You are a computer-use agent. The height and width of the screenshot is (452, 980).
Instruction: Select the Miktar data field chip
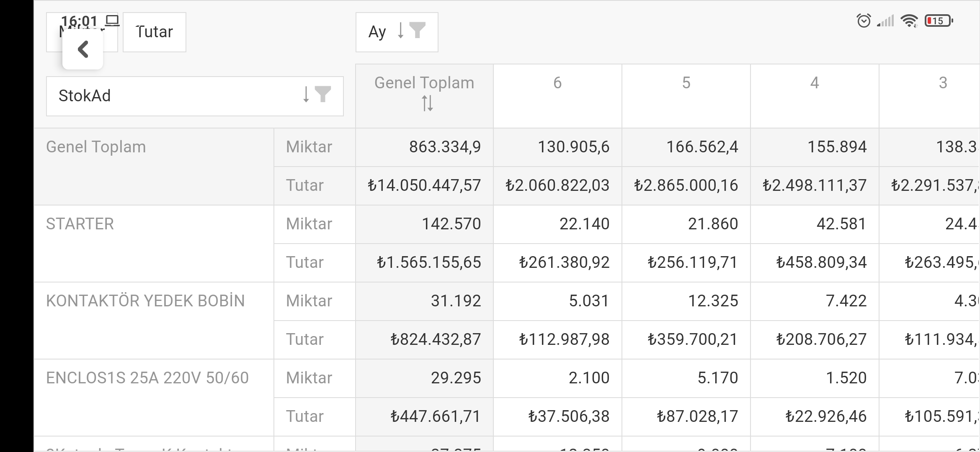[82, 32]
